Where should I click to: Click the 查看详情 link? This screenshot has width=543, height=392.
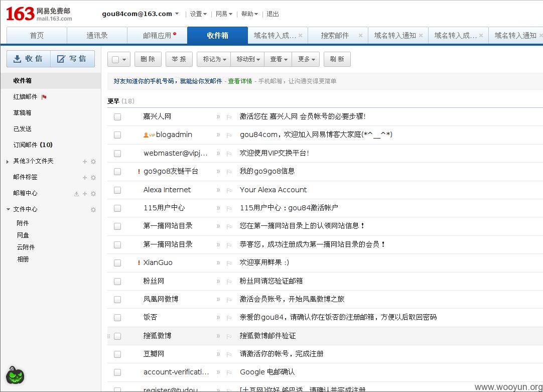coord(240,81)
